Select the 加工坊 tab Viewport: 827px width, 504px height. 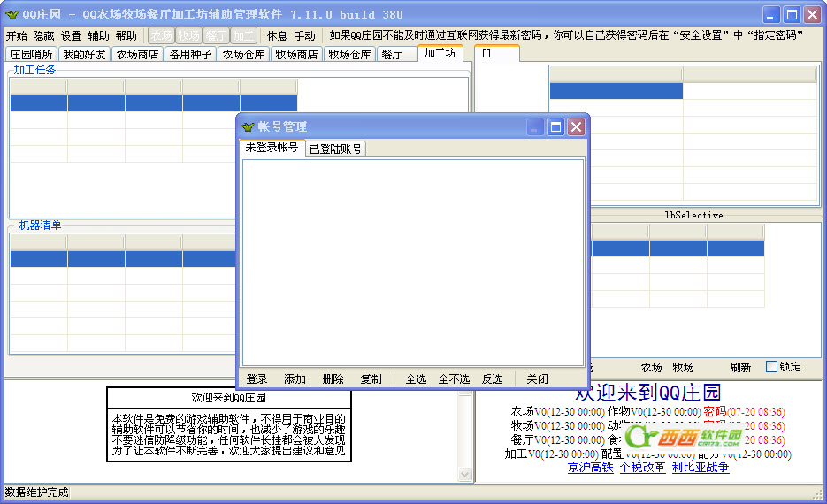pos(440,53)
